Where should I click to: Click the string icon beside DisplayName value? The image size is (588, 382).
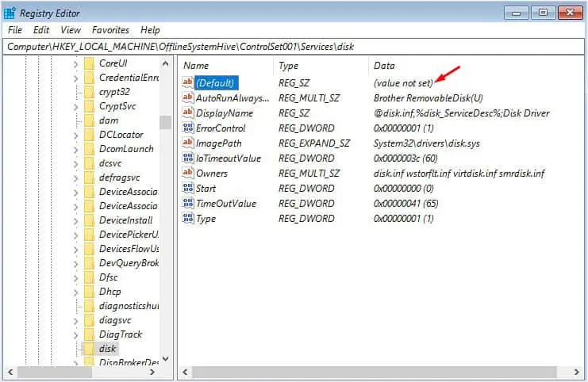coord(187,113)
